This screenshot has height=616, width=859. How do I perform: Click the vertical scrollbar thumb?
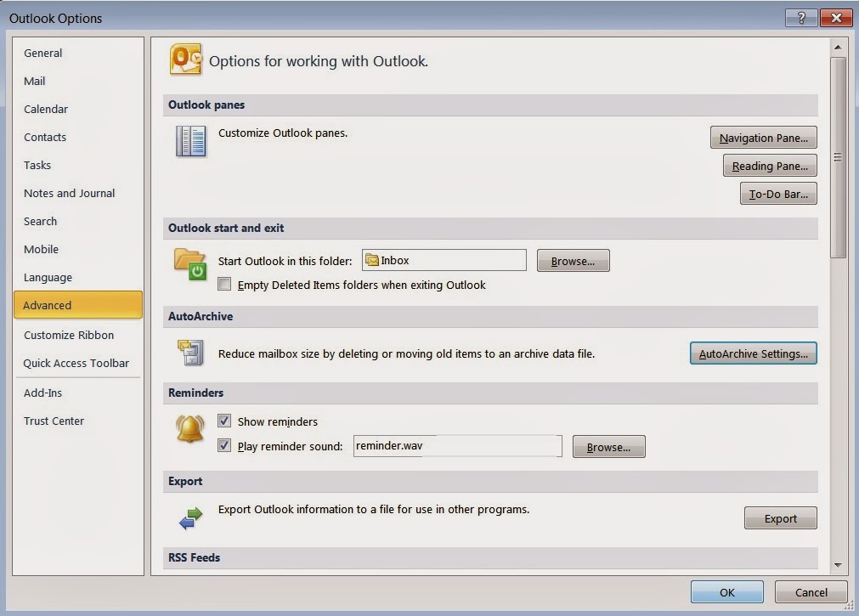pos(838,157)
